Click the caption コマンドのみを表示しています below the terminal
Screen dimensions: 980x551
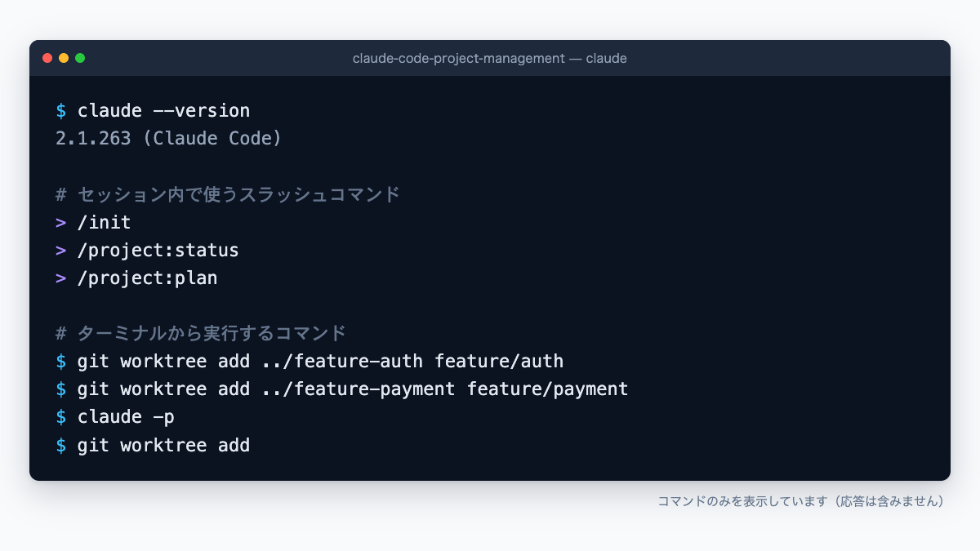click(801, 501)
